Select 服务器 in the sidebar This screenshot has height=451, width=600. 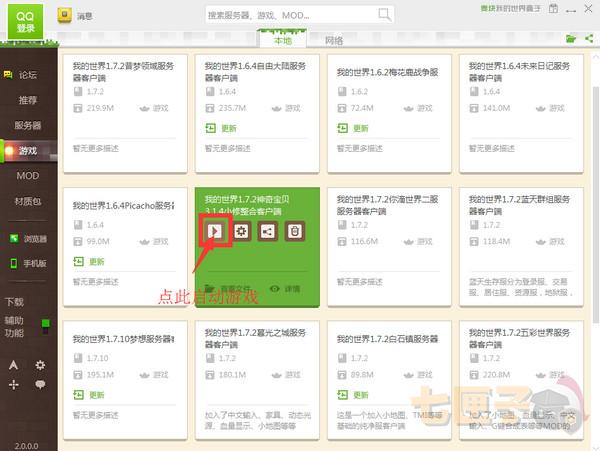[28, 125]
